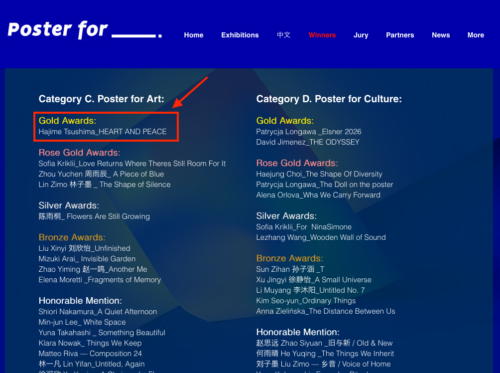Click David Jimenez_THE ODYSSEY entry
Image resolution: width=500 pixels, height=373 pixels.
pyautogui.click(x=308, y=142)
